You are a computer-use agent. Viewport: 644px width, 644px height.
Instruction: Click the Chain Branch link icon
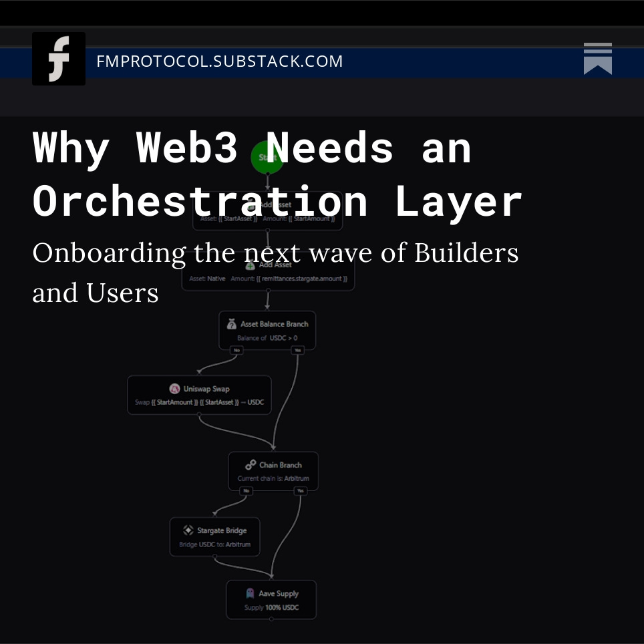(x=251, y=465)
